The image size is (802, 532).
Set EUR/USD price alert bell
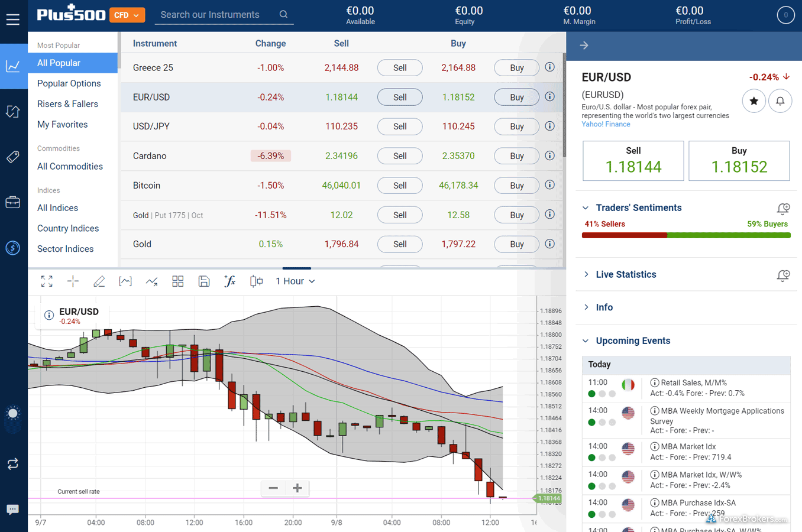pyautogui.click(x=780, y=101)
